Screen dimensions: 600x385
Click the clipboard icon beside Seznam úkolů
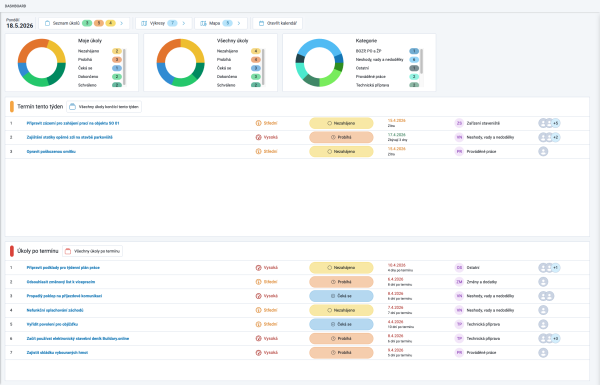coord(47,23)
